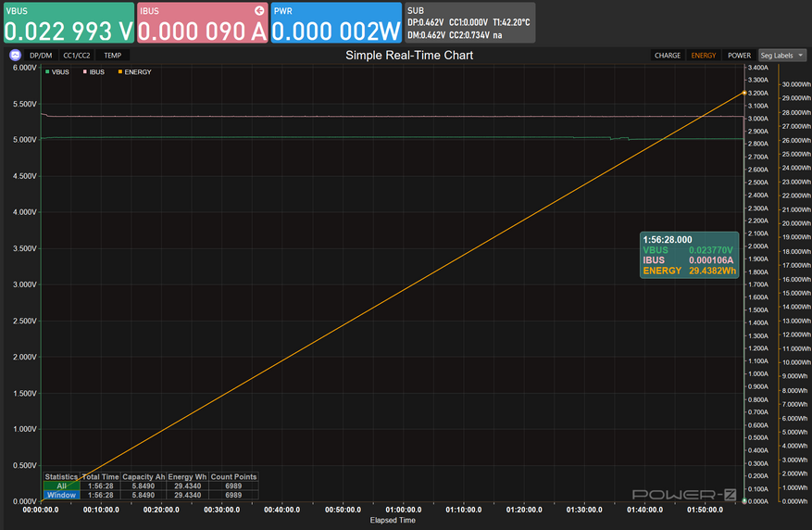The image size is (812, 530).
Task: Toggle the ENERGY series in the legend
Action: tap(133, 71)
